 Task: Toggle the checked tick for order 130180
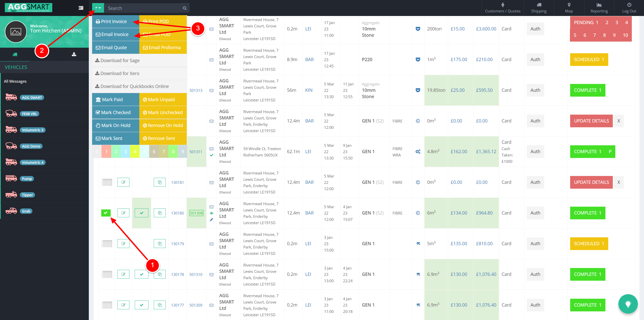[142, 213]
